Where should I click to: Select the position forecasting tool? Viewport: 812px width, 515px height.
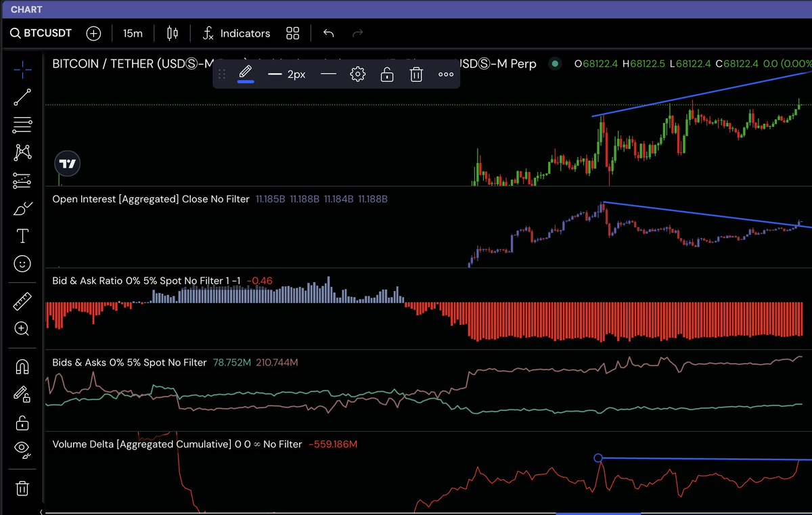[x=22, y=180]
